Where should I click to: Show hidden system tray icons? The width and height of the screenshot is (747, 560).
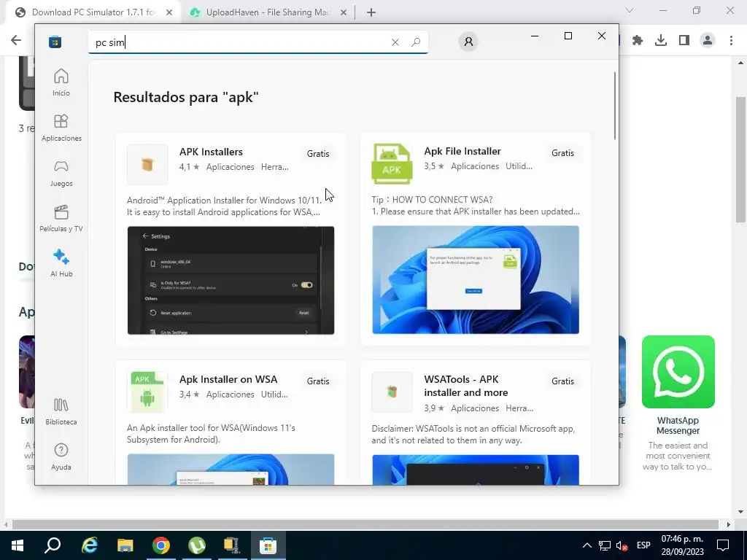point(587,545)
